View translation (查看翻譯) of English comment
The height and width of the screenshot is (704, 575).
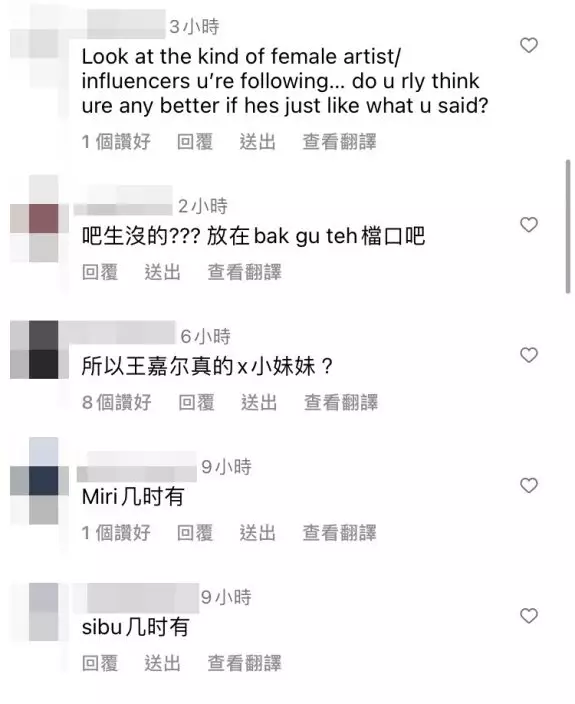pyautogui.click(x=339, y=142)
